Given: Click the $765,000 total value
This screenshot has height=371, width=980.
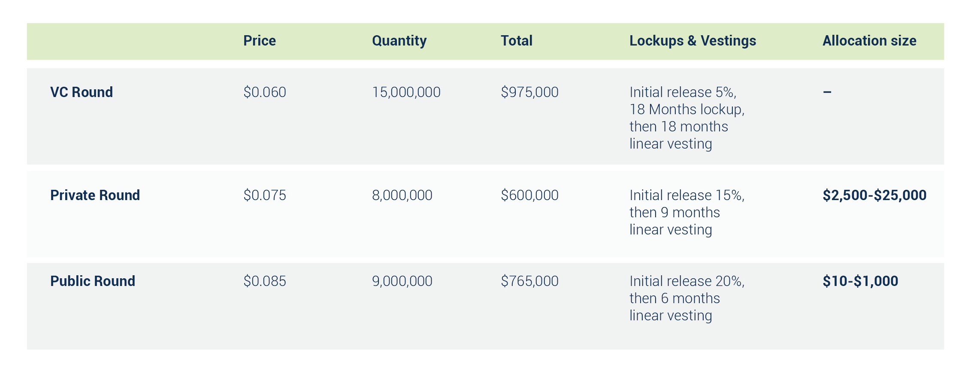Looking at the screenshot, I should 530,281.
